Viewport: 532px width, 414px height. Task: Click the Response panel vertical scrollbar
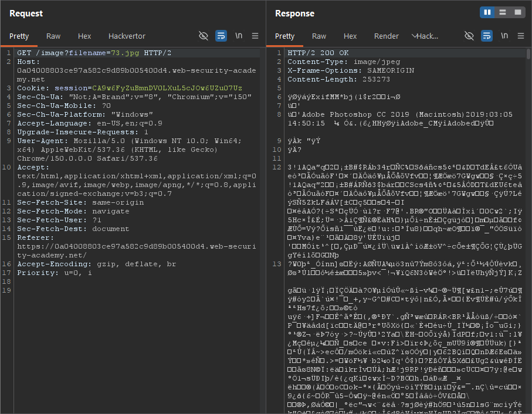tap(528, 54)
